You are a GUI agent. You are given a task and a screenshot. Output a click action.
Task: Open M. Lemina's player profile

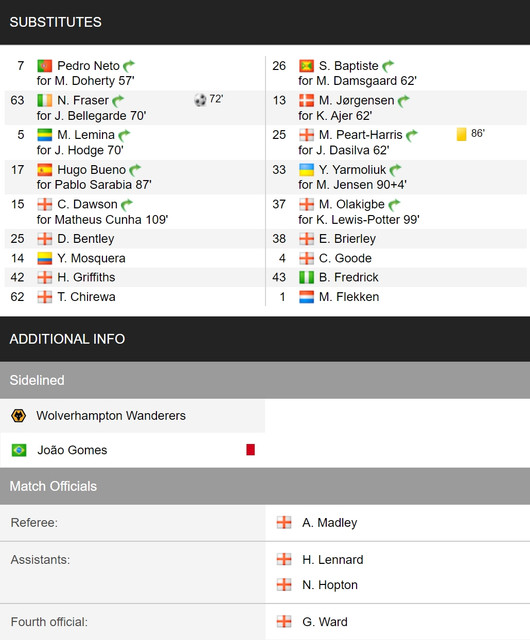click(86, 135)
